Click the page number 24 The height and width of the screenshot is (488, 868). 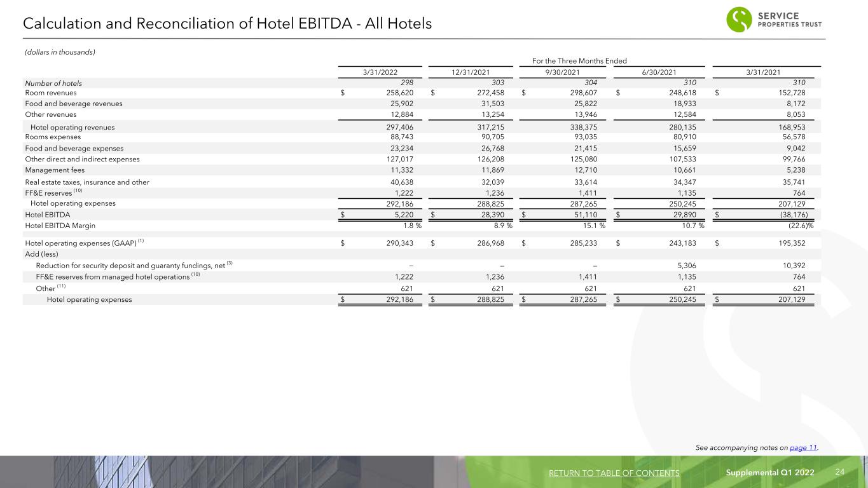coord(839,472)
